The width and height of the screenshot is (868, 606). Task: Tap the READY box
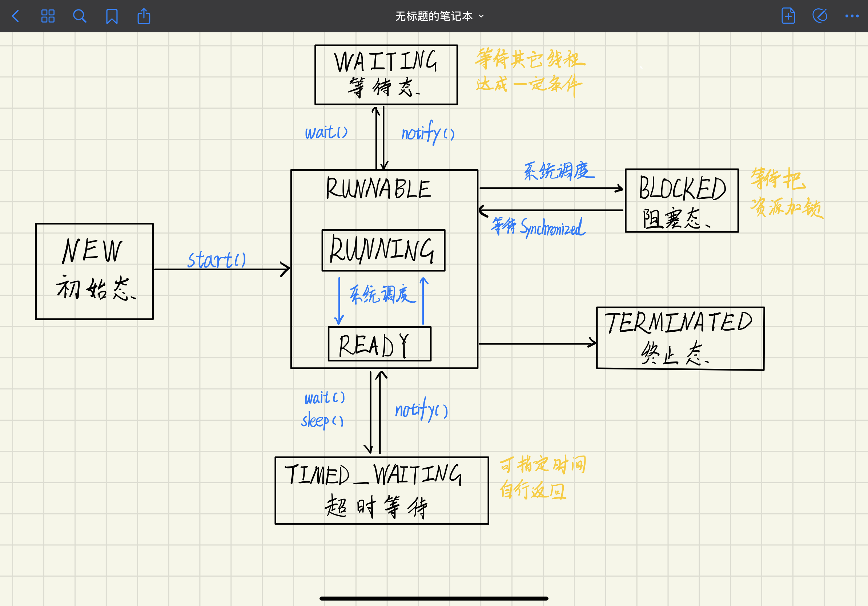(379, 344)
